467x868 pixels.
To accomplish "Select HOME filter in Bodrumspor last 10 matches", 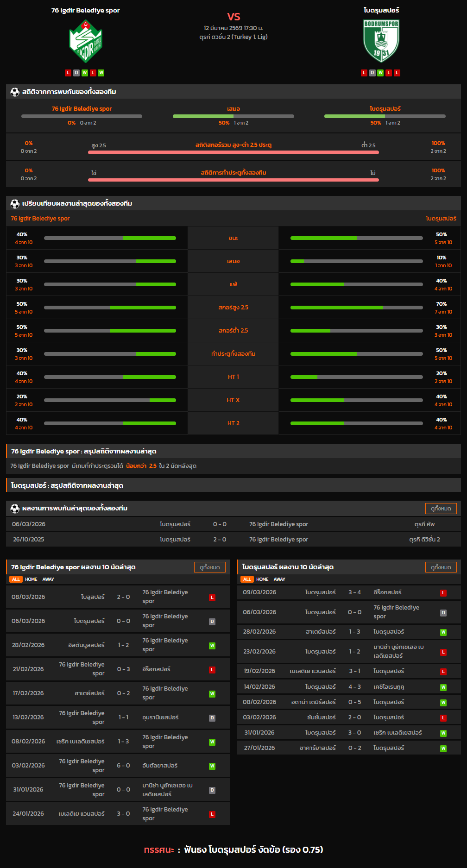I will tap(262, 579).
